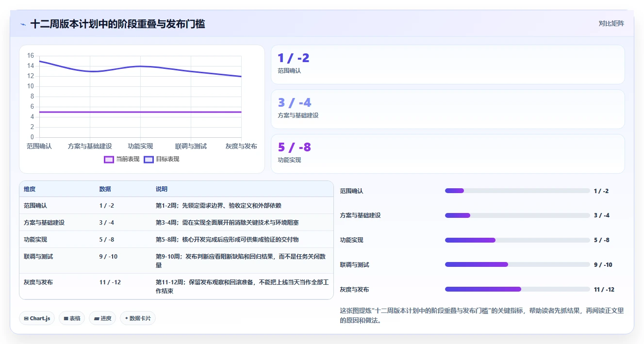Click the 方案与基础建设 progress bar

[x=517, y=215]
